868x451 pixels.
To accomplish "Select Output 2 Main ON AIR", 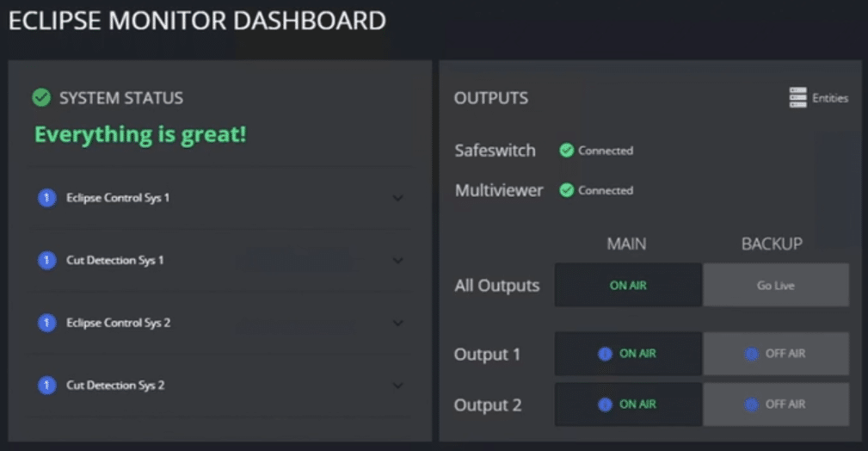I will pyautogui.click(x=628, y=405).
